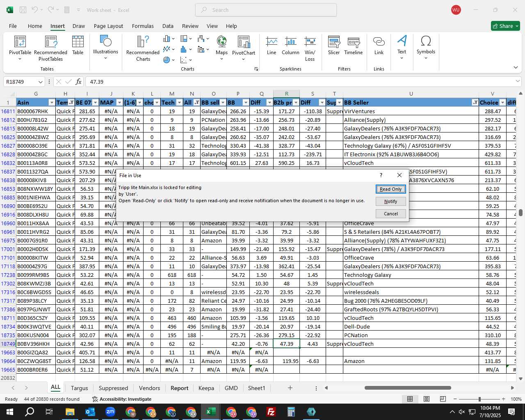Viewport: 525px width, 420px height.
Task: Open Calculator from the taskbar
Action: (291, 412)
